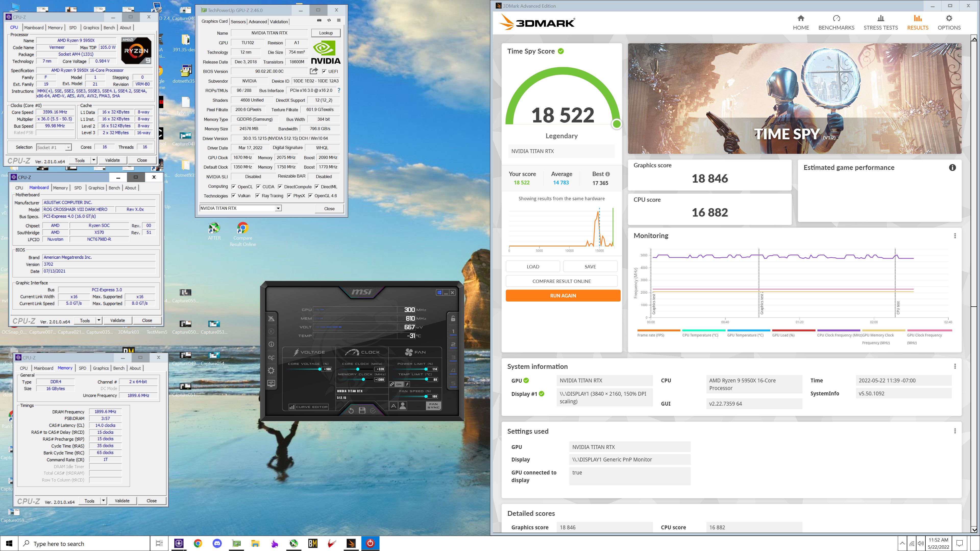980x551 pixels.
Task: Click the GPU-Z refresh icon
Action: (x=329, y=20)
